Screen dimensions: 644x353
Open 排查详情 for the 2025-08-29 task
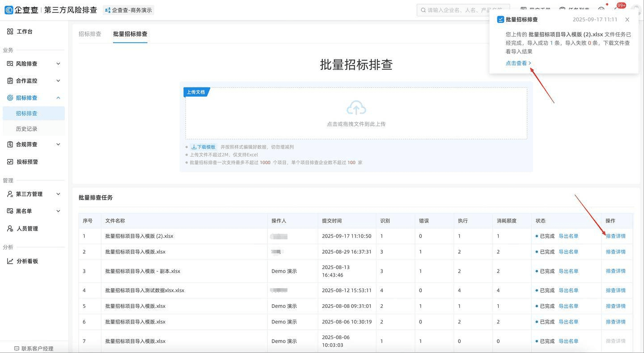click(x=616, y=252)
